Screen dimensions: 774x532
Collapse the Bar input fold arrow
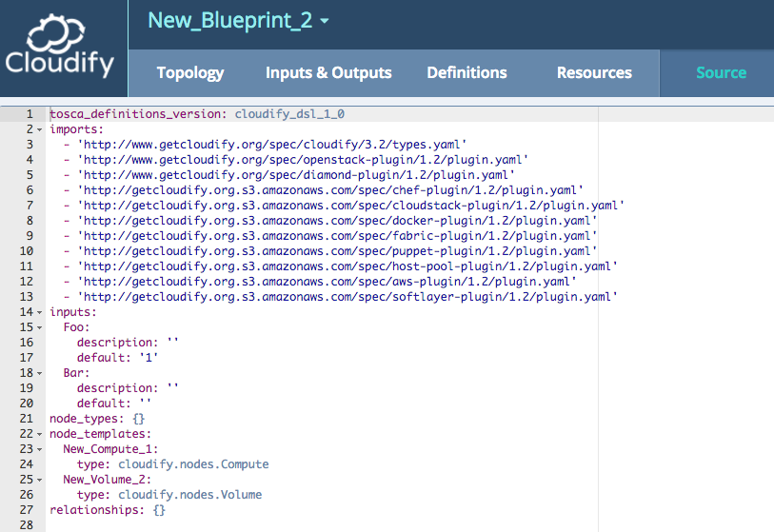click(39, 373)
